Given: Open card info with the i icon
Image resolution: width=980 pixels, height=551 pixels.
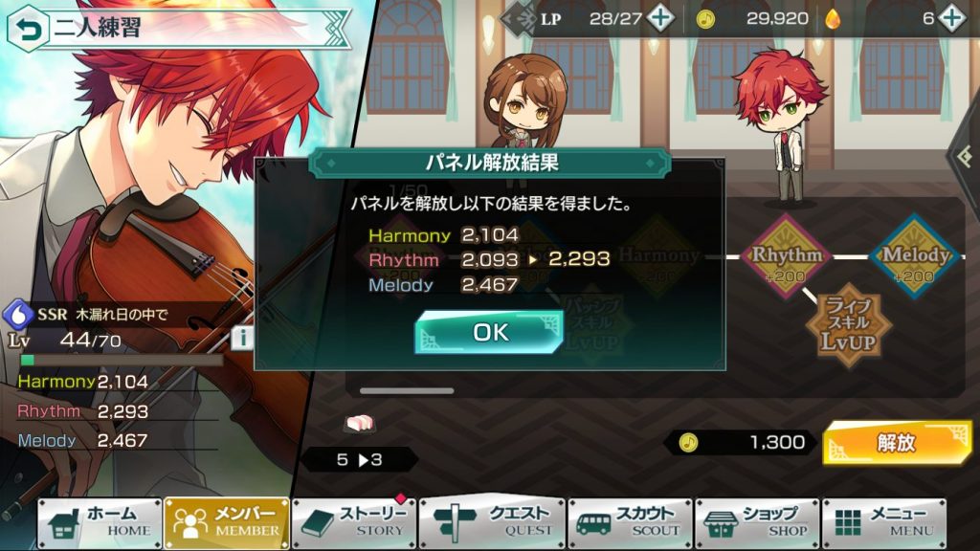Looking at the screenshot, I should coord(242,338).
